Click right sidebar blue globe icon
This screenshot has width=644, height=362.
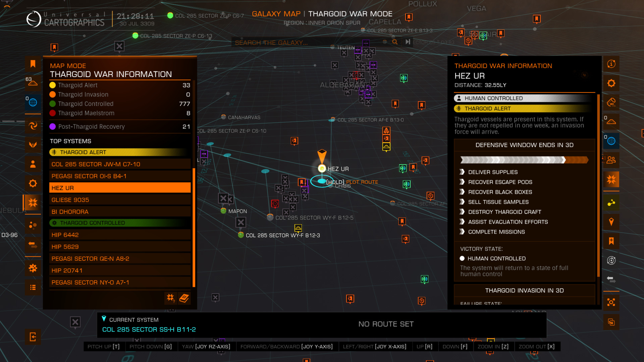[611, 141]
